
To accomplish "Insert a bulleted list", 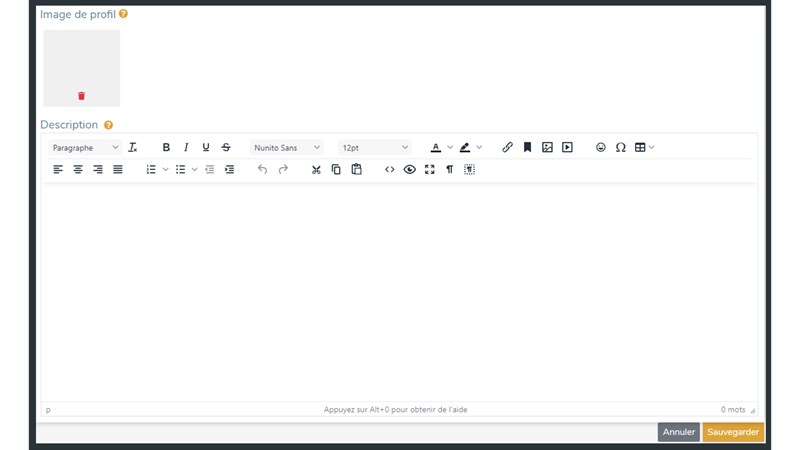I will [180, 169].
